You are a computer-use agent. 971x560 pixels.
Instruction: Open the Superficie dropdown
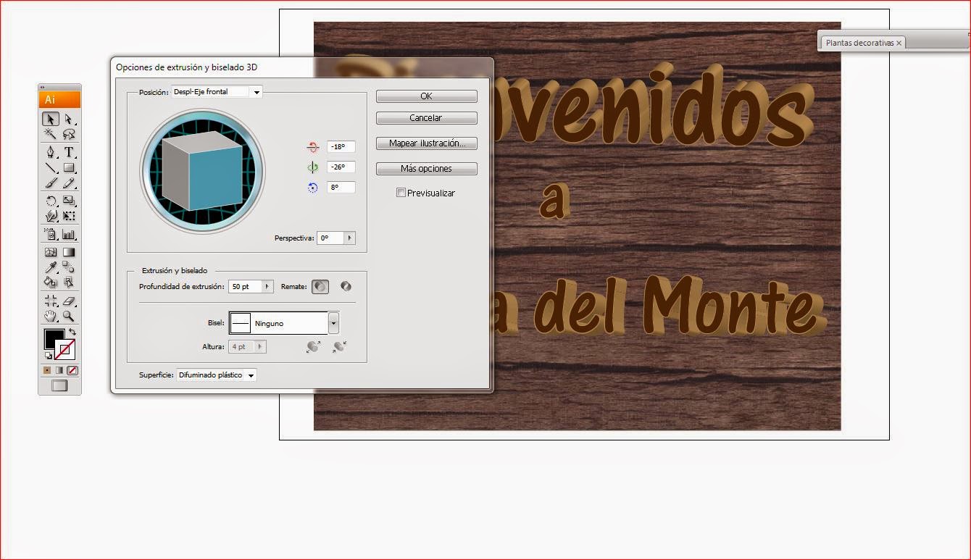click(250, 375)
